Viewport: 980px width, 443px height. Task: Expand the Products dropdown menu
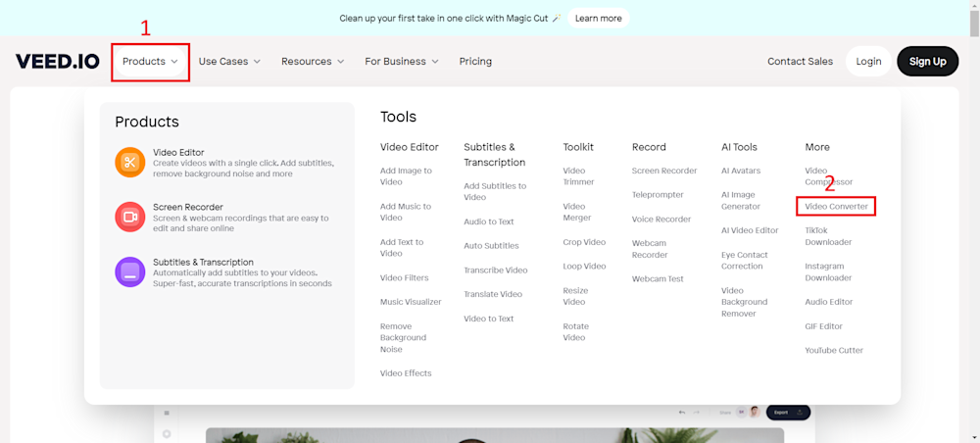click(x=150, y=61)
